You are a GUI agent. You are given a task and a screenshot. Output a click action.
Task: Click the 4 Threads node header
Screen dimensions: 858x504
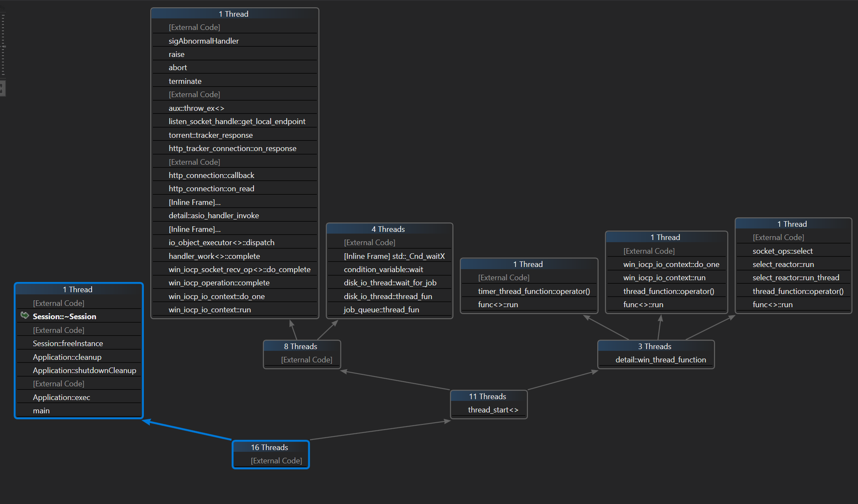click(388, 229)
